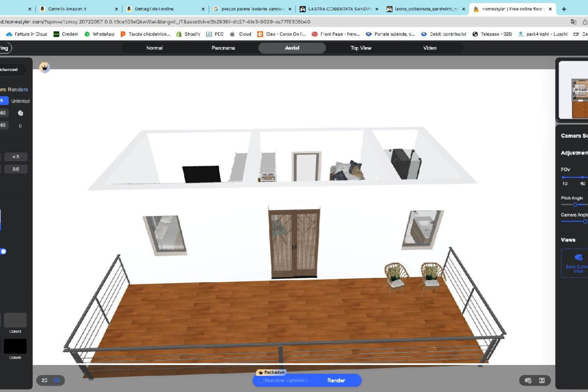
Task: Click the coin icon beside the render resolution
Action: click(x=20, y=113)
